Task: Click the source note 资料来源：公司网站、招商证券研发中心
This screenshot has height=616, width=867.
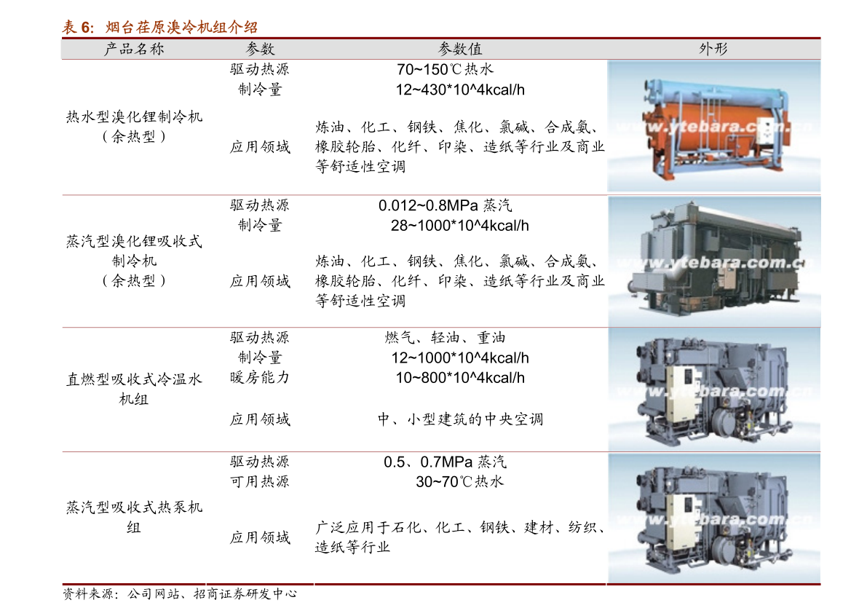Action: coord(180,594)
